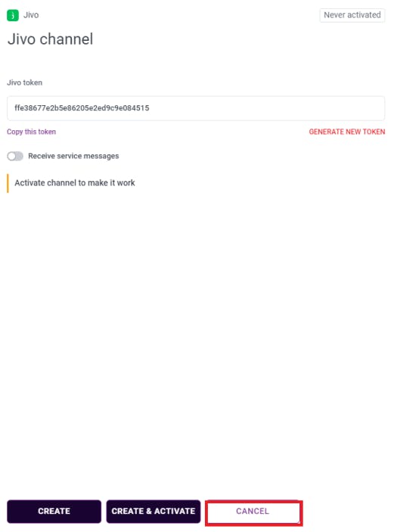Screen dimensions: 394x532
Task: Click the Jivo token field label
Action: pyautogui.click(x=25, y=82)
